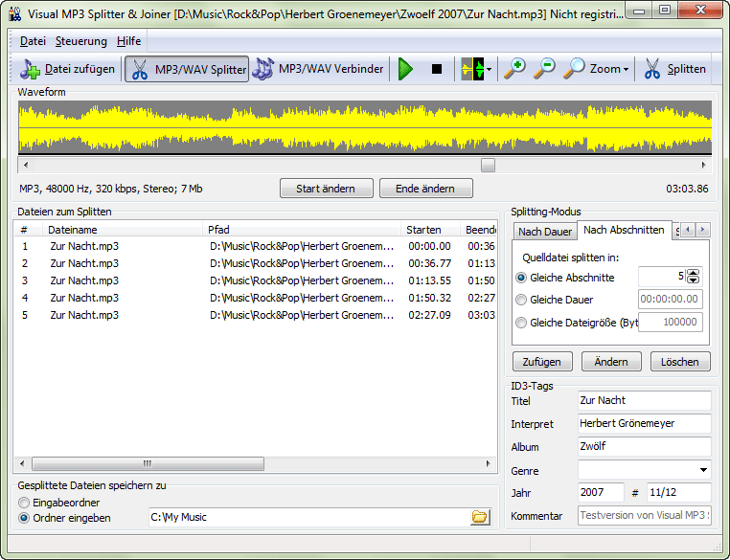Click the Kommentar field
Viewport: 730px width, 560px height.
point(645,515)
